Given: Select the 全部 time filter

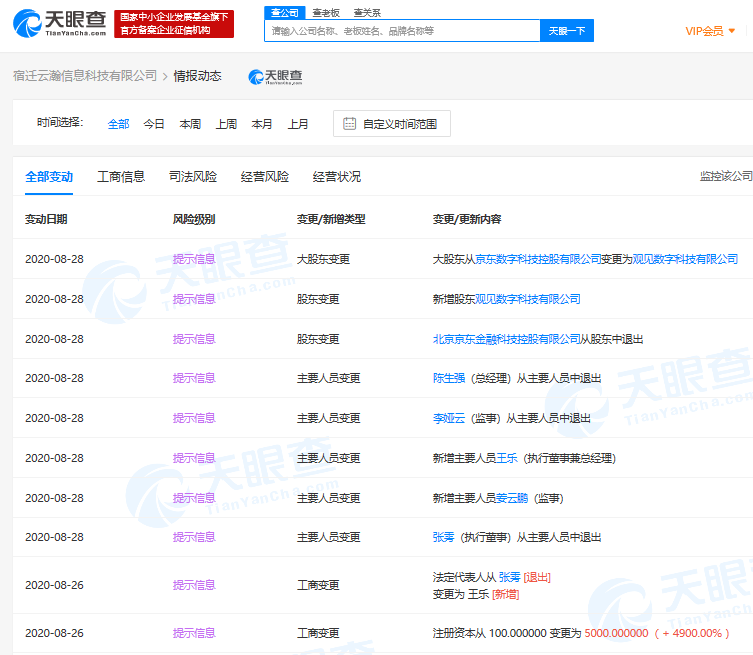Looking at the screenshot, I should pyautogui.click(x=118, y=124).
